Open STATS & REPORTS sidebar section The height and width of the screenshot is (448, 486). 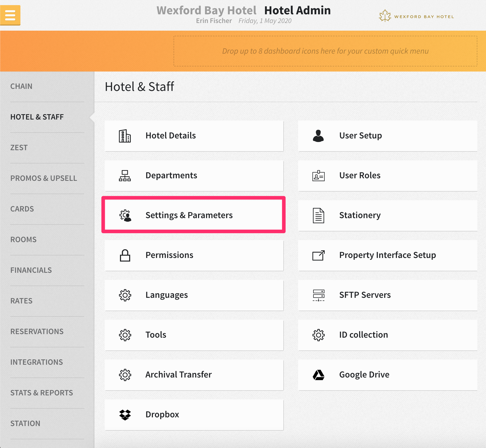[42, 393]
